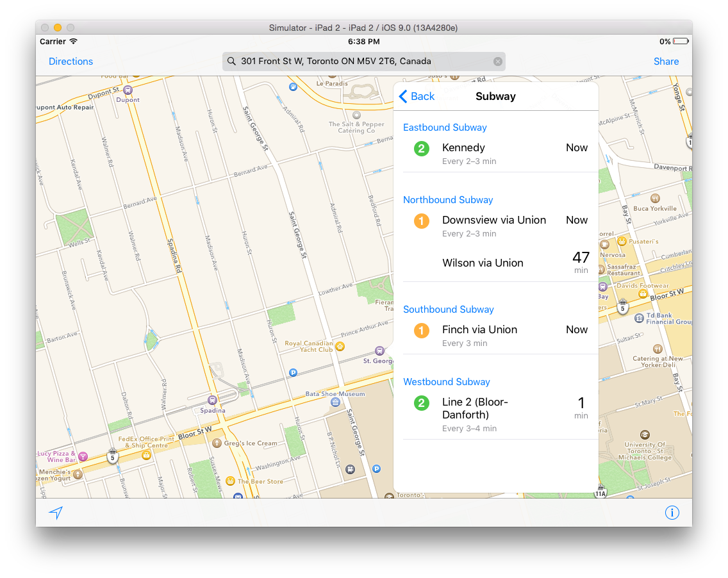
Task: Tap the St. George station icon
Action: [379, 351]
